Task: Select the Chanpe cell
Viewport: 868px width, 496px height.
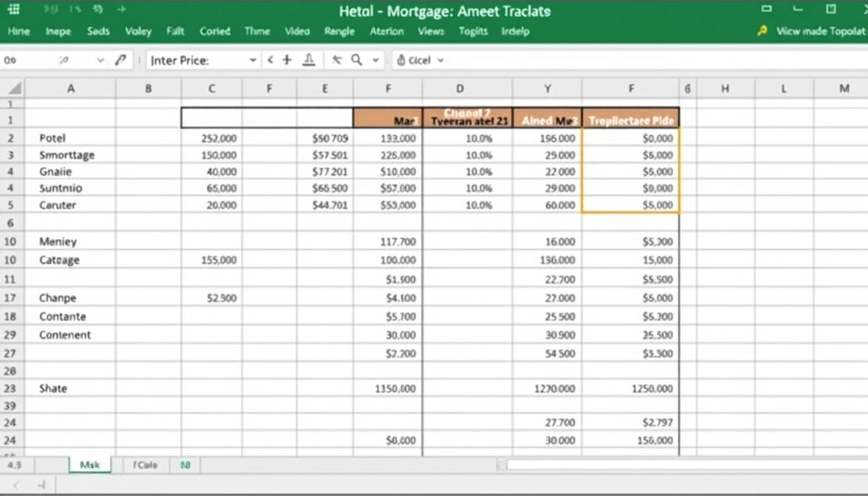Action: tap(70, 298)
